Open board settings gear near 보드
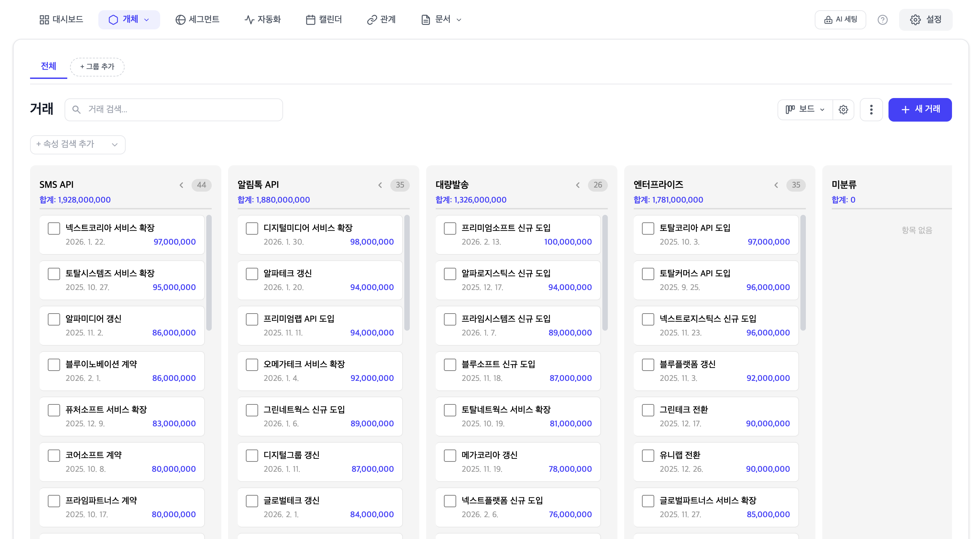Image resolution: width=980 pixels, height=539 pixels. [843, 110]
